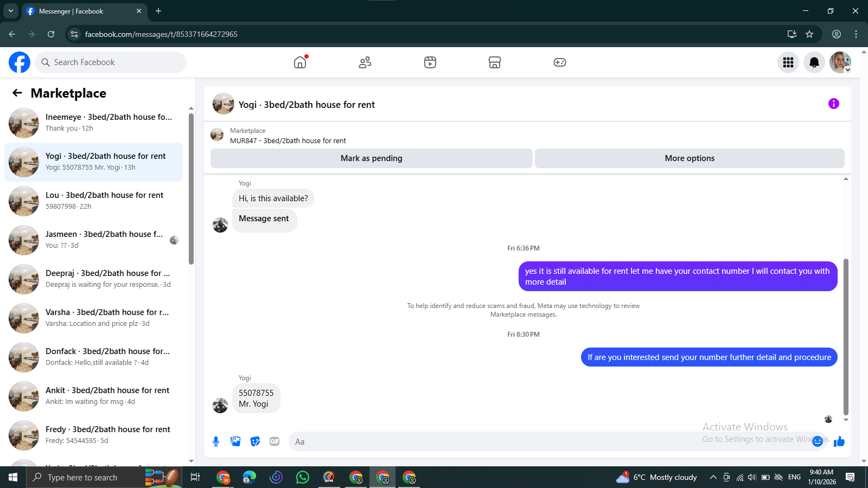Viewport: 868px width, 488px height.
Task: Record a voice clip with microphone icon
Action: [x=216, y=441]
